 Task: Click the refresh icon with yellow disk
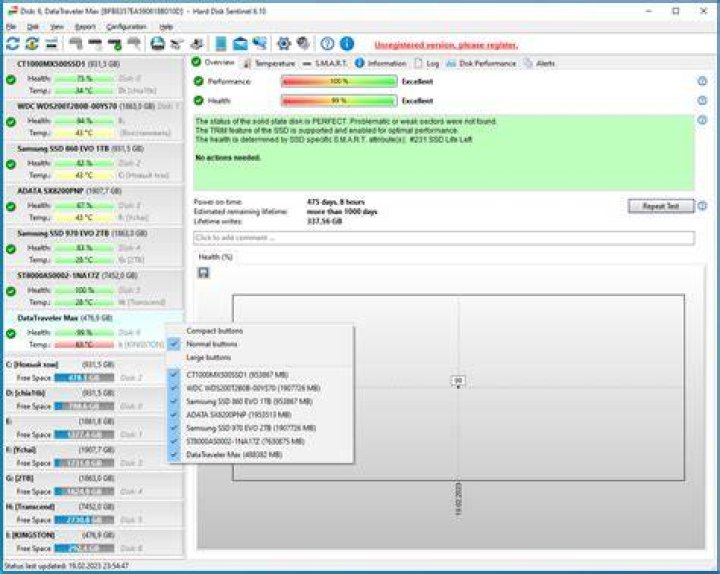pos(32,44)
